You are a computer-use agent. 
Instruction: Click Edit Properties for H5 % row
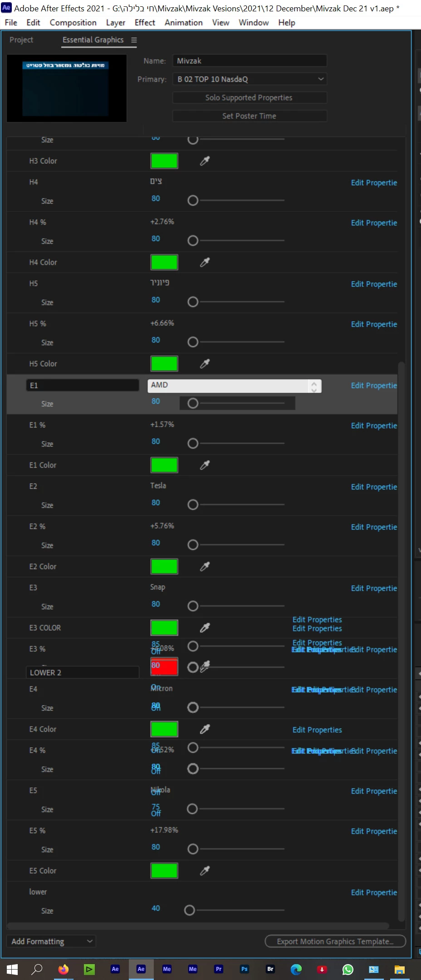[374, 324]
